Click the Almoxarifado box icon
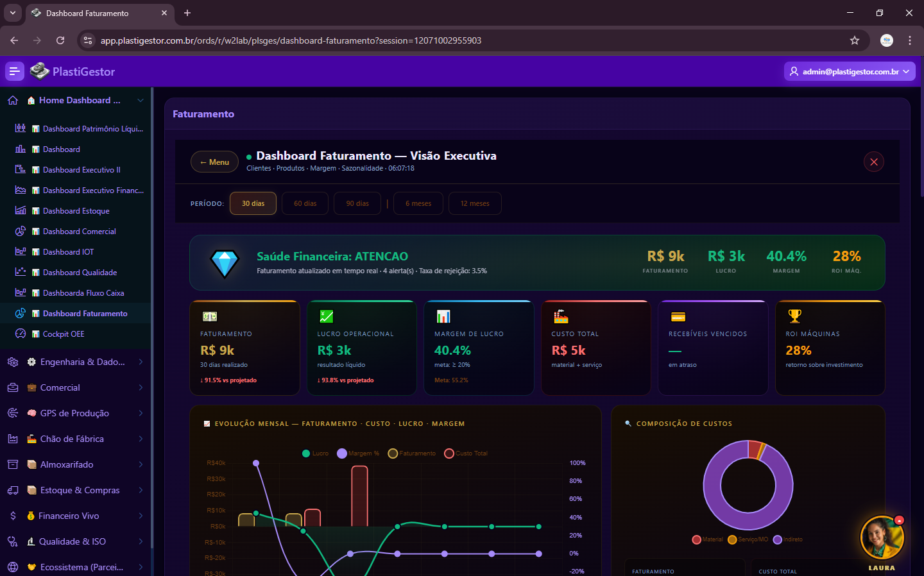Screen dimensions: 924x576 click(x=12, y=464)
